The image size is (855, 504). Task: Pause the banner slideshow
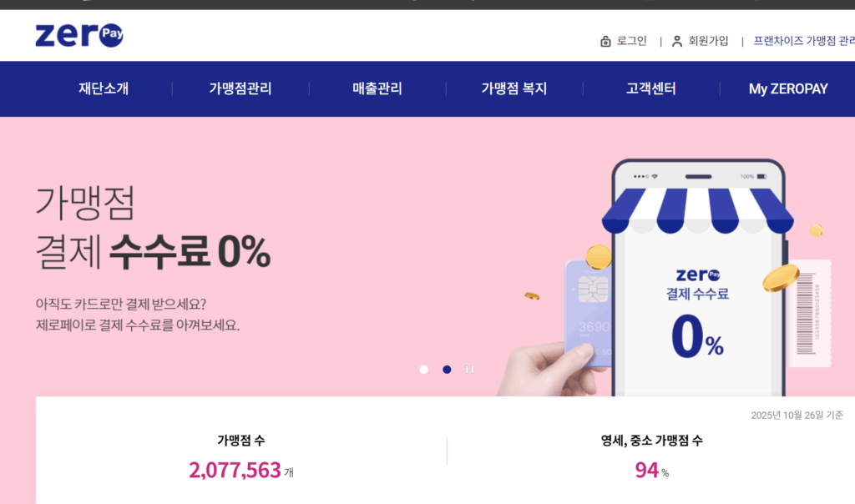pos(469,370)
